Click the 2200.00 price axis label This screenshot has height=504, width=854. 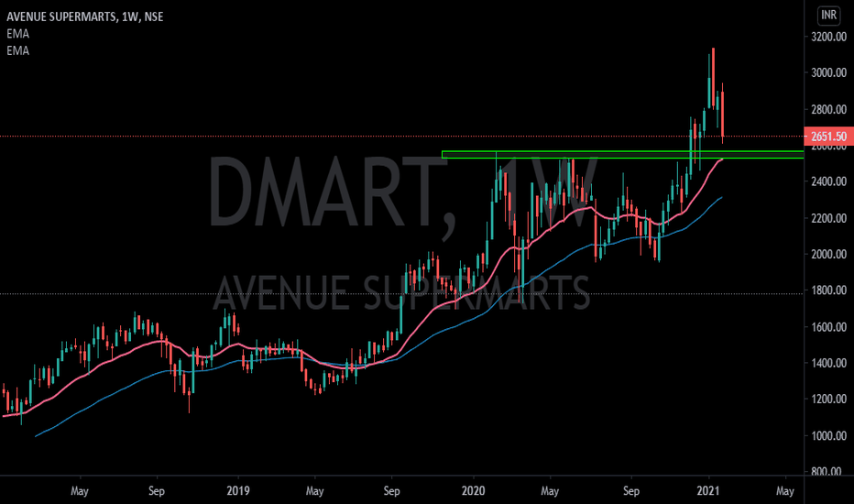coord(828,218)
